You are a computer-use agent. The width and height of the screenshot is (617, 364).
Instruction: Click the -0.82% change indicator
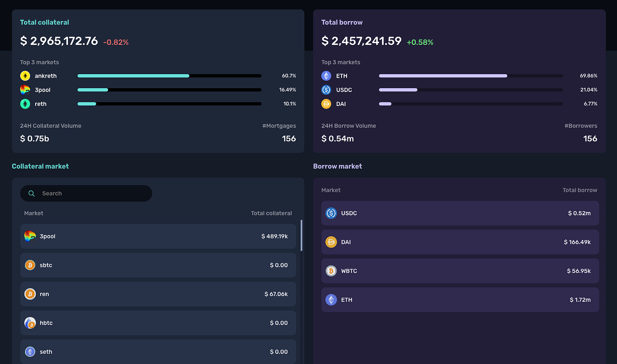coord(116,42)
